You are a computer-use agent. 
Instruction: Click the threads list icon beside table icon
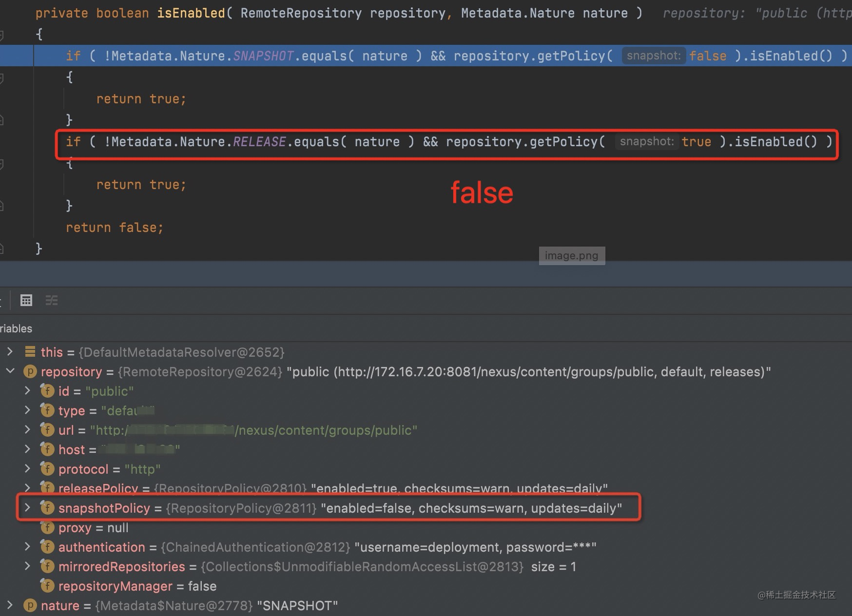pyautogui.click(x=52, y=300)
